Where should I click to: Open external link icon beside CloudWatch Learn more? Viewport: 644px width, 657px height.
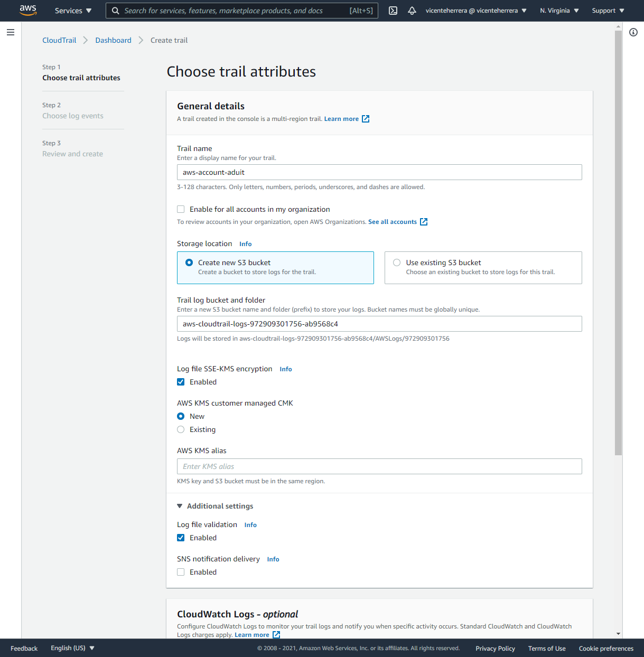click(276, 635)
